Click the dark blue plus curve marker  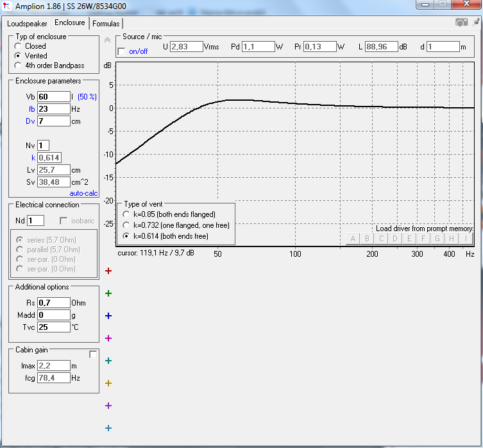click(x=108, y=316)
